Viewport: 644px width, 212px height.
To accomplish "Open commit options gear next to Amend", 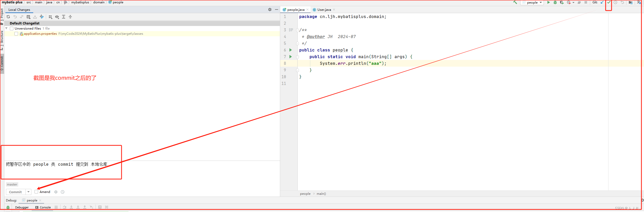I will tap(56, 192).
